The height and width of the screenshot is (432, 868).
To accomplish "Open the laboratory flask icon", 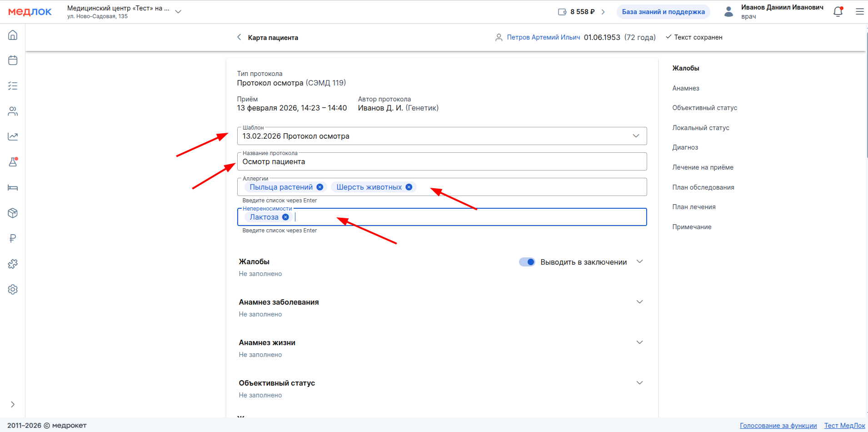I will [x=13, y=162].
